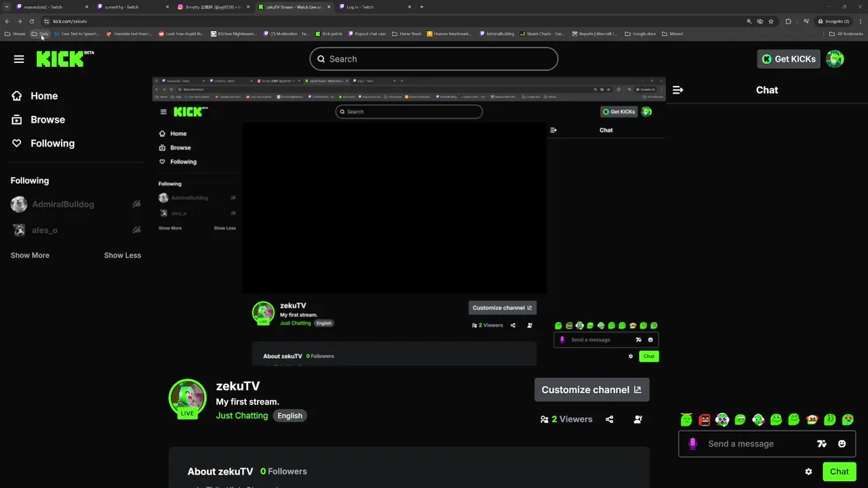Expand the following list with Show More
Screen dimensions: 868x488
[x=30, y=256]
